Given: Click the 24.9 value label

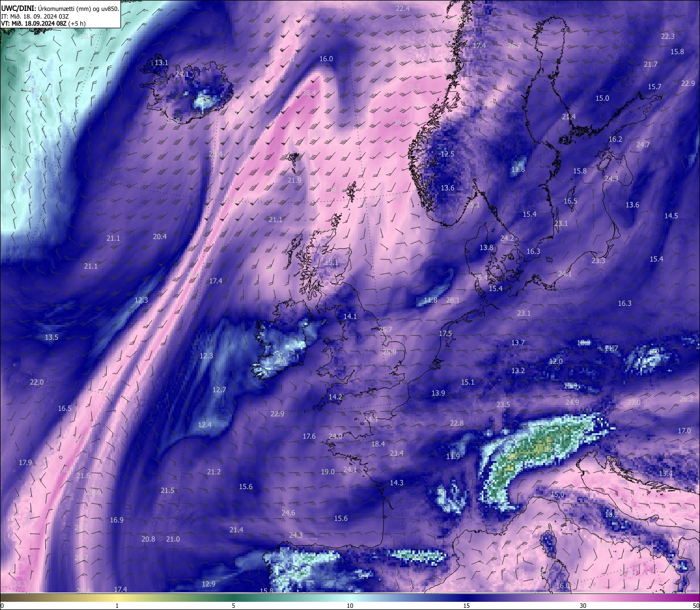Looking at the screenshot, I should pyautogui.click(x=572, y=403).
